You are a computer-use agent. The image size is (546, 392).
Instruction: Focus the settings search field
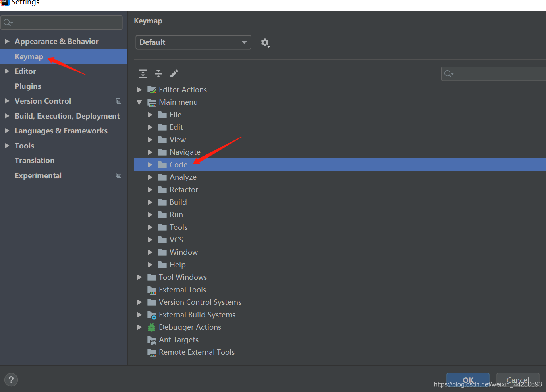tap(62, 23)
